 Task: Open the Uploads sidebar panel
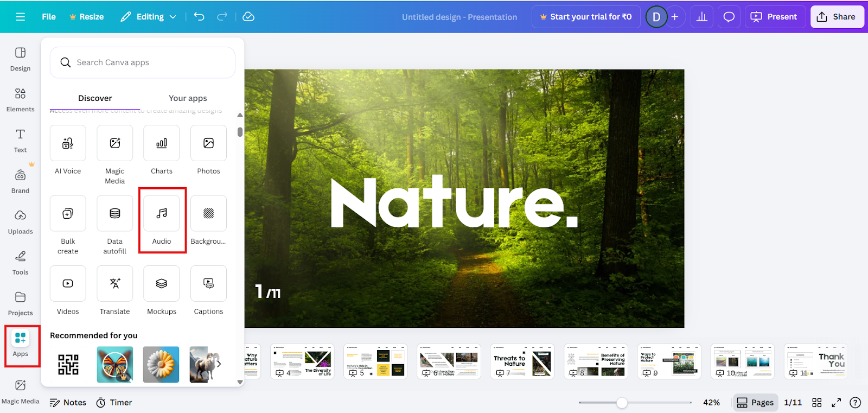tap(21, 222)
